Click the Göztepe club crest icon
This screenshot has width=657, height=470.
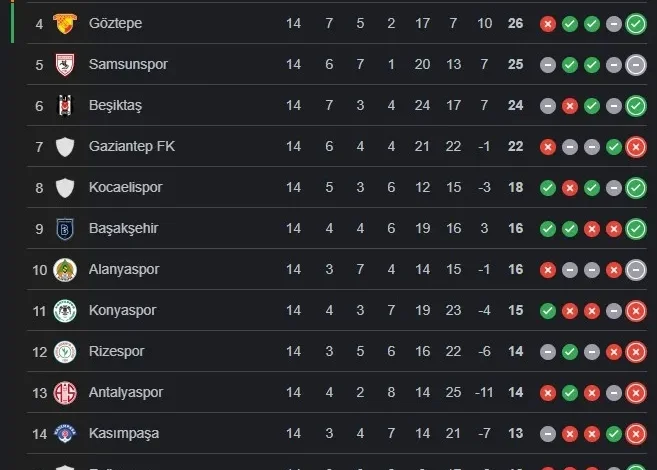coord(65,23)
